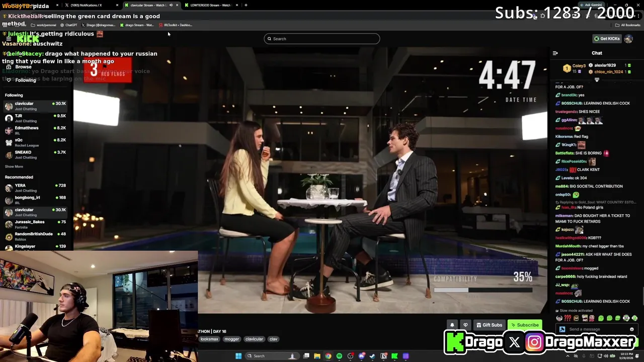Open Kick app icon on taskbar
The width and height of the screenshot is (644, 362).
pyautogui.click(x=394, y=356)
